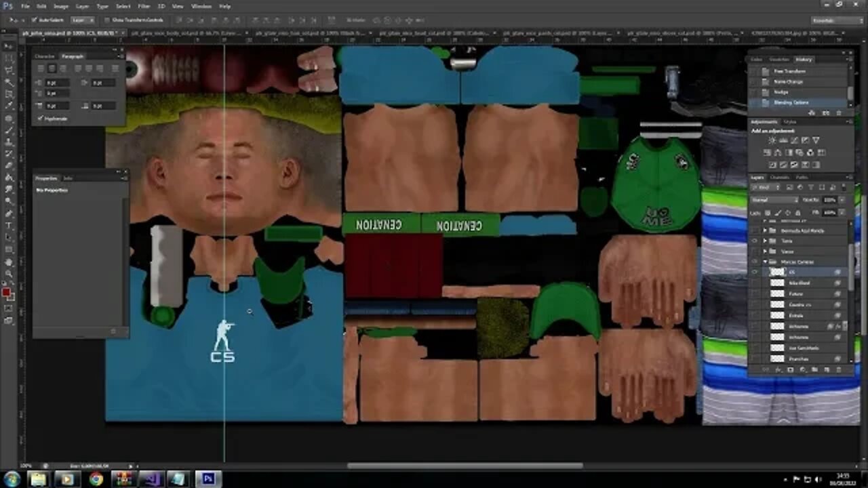Screen dimensions: 868x488
Task: Open the Fill slider dropdown arrow
Action: point(843,212)
